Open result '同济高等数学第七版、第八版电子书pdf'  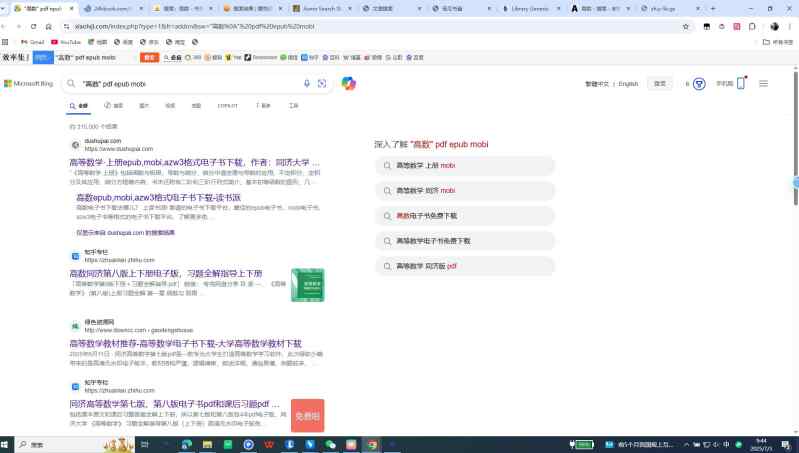(174, 404)
